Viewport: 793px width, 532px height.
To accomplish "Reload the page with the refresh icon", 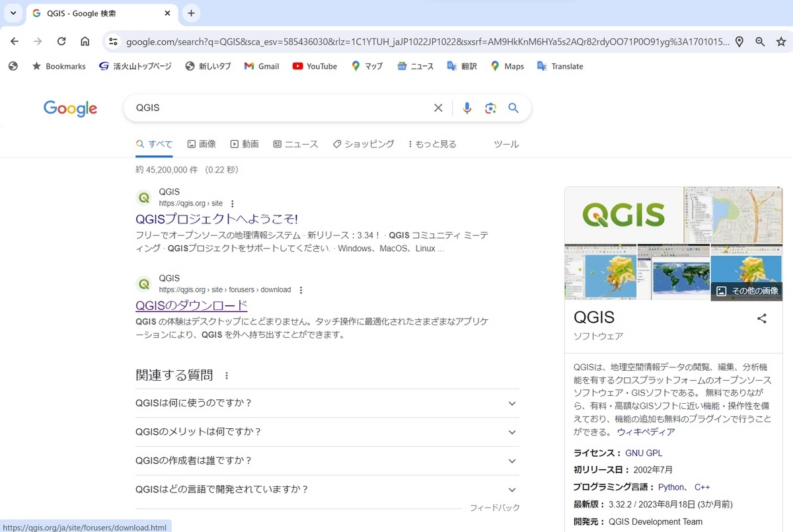I will (61, 42).
